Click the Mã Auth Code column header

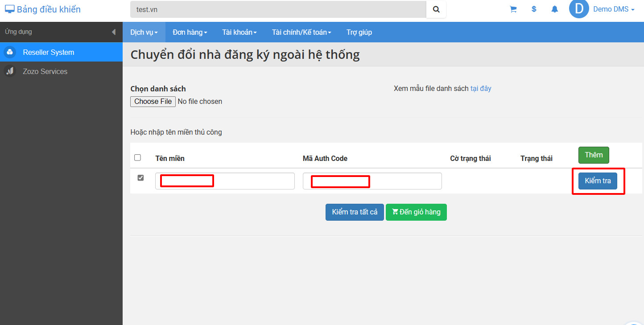pyautogui.click(x=325, y=158)
